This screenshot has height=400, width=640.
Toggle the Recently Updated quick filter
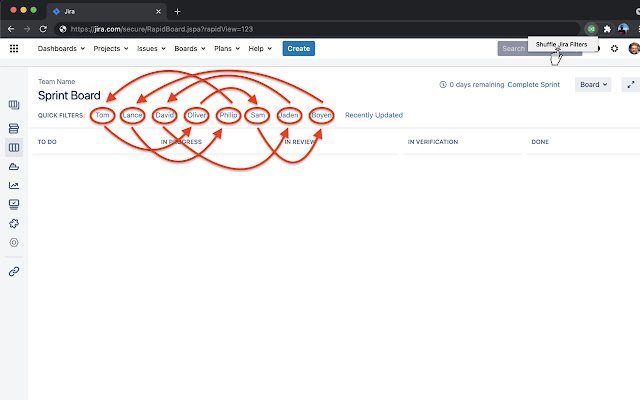click(x=374, y=115)
